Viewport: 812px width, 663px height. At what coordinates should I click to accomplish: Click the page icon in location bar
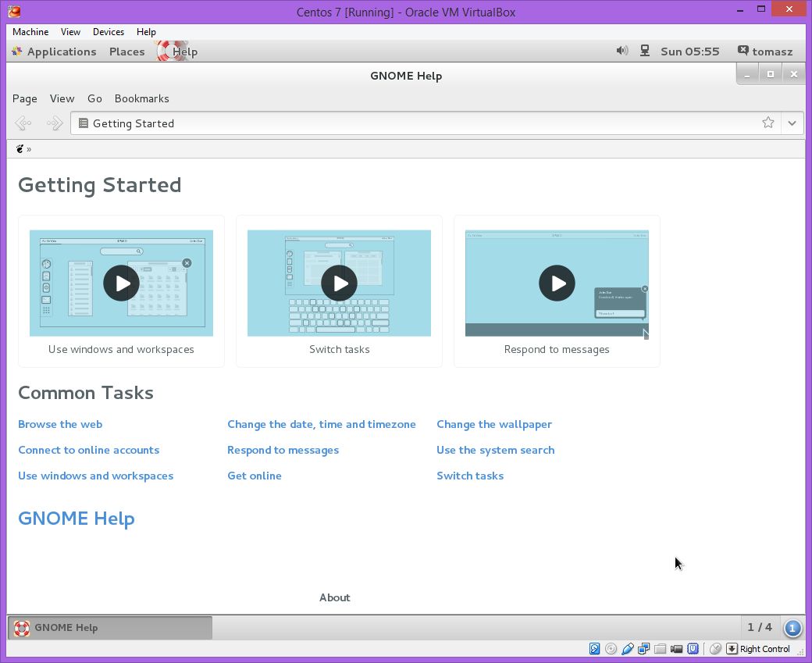point(83,123)
